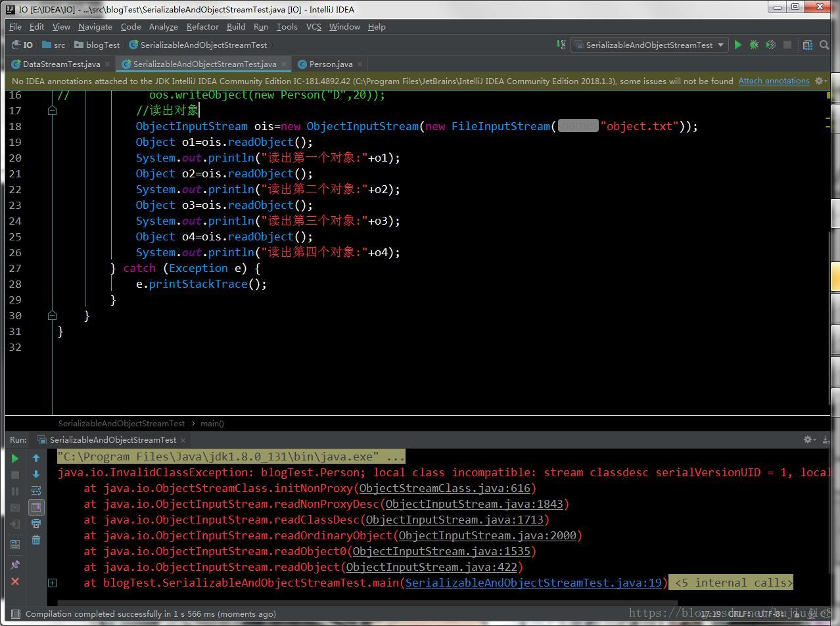Open ObjectStreamClass.java:616 stack link
The height and width of the screenshot is (626, 840).
pos(444,488)
